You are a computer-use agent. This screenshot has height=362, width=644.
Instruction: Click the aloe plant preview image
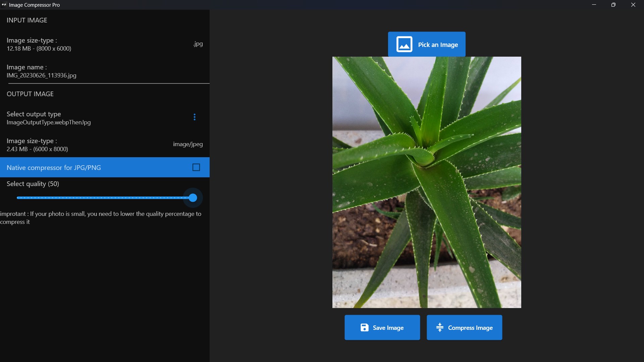tap(427, 182)
